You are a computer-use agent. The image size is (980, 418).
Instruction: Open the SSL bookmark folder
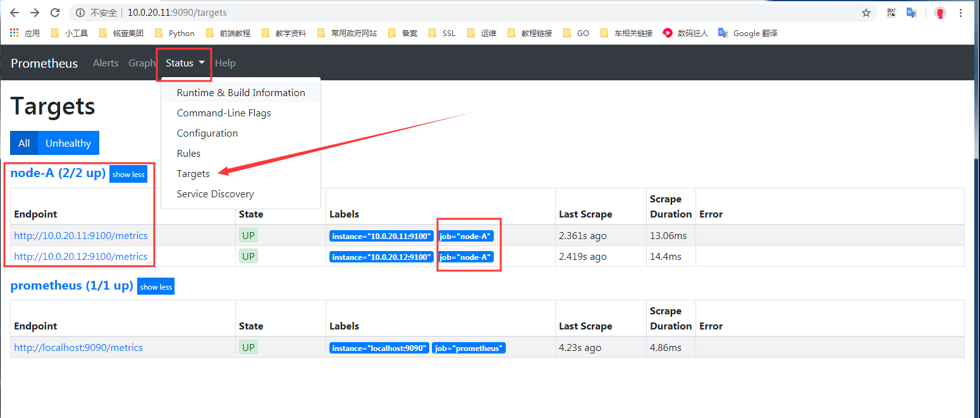(x=442, y=33)
